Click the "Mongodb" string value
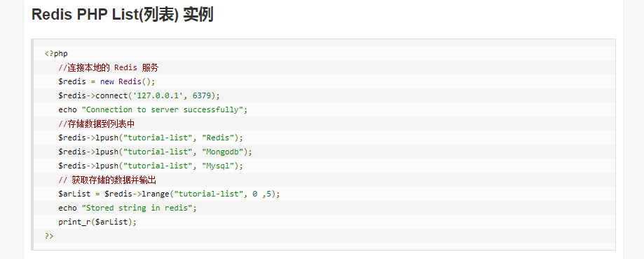The height and width of the screenshot is (259, 644). coord(223,152)
